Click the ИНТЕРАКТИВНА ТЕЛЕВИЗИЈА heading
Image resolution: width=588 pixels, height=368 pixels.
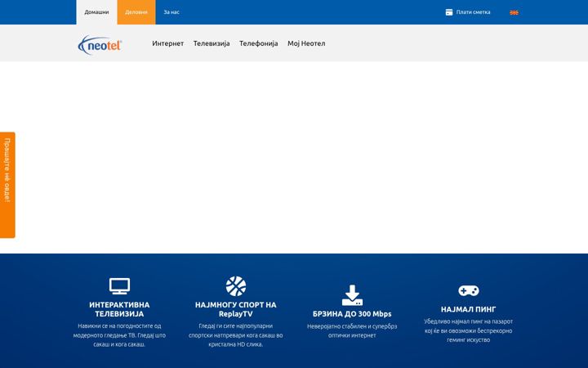click(119, 309)
